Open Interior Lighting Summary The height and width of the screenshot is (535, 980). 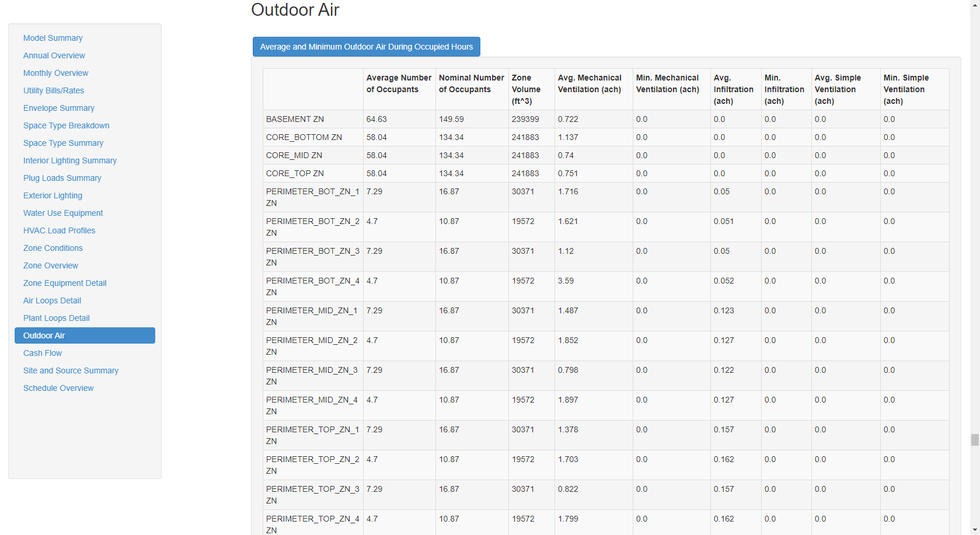coord(69,160)
